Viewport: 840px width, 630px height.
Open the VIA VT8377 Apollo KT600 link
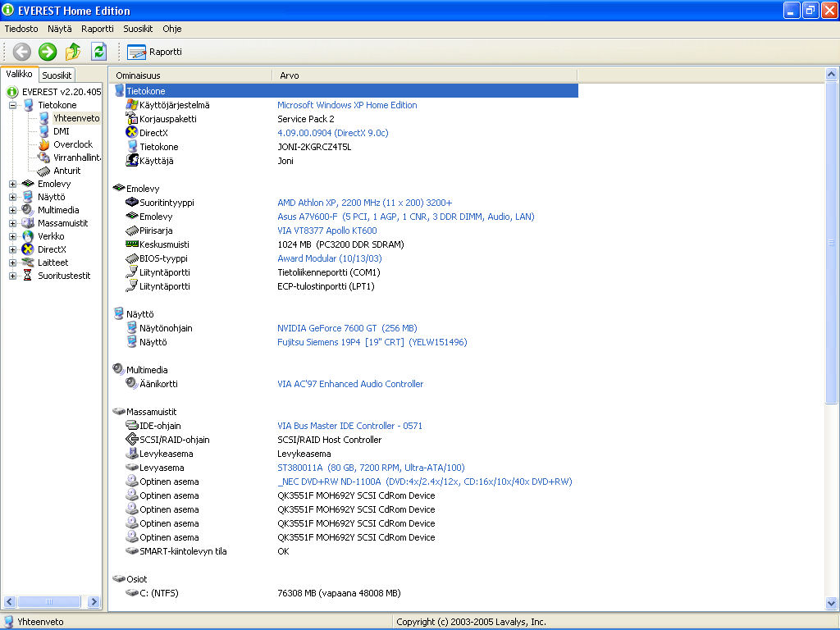[x=327, y=231]
